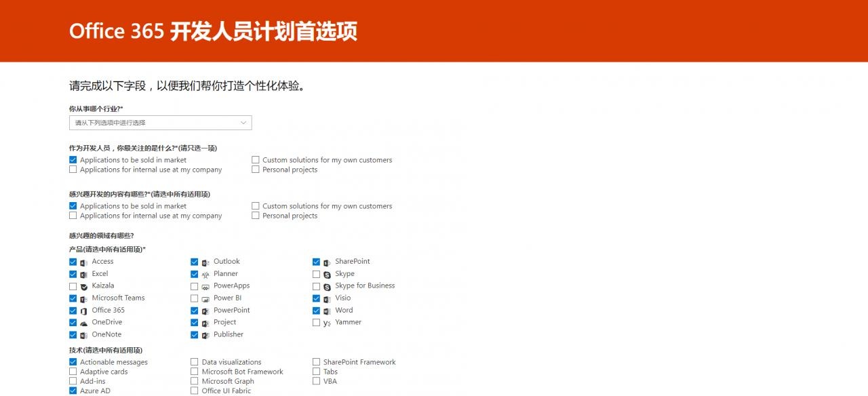Uncheck the OneNote checkbox
Image resolution: width=868 pixels, height=396 pixels.
point(73,335)
